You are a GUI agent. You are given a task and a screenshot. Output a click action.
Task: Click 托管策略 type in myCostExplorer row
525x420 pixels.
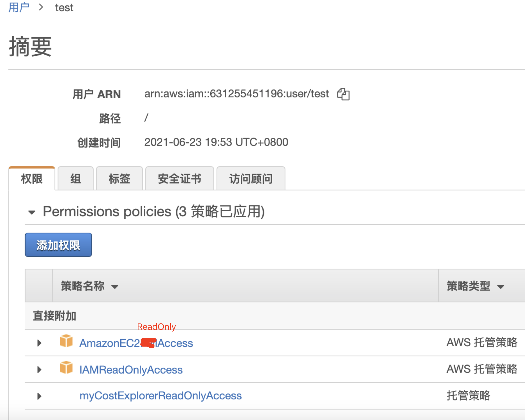[468, 396]
